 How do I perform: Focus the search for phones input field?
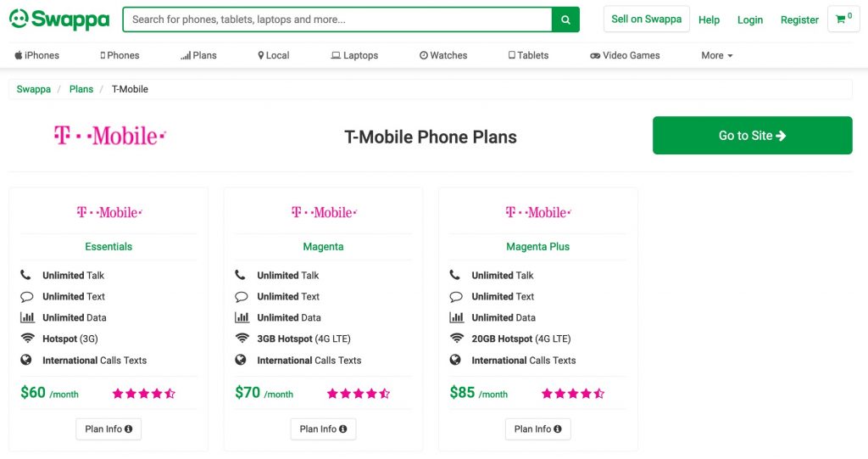(337, 20)
